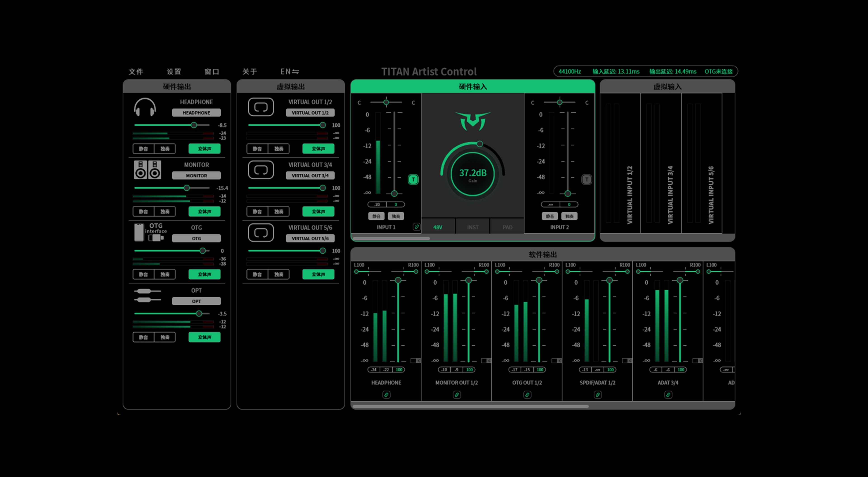Click the VIRTUAL OUT 1/2 name field
868x477 pixels.
(310, 113)
